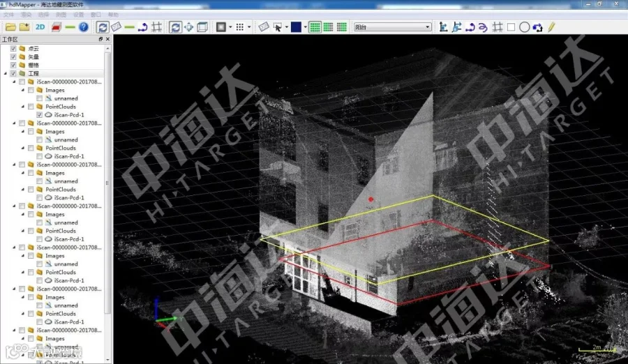Click the gray shaded square render icon
This screenshot has width=628, height=364.
tap(220, 27)
